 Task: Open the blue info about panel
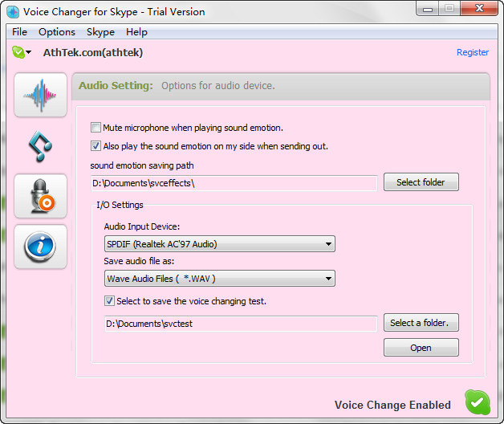pos(40,246)
